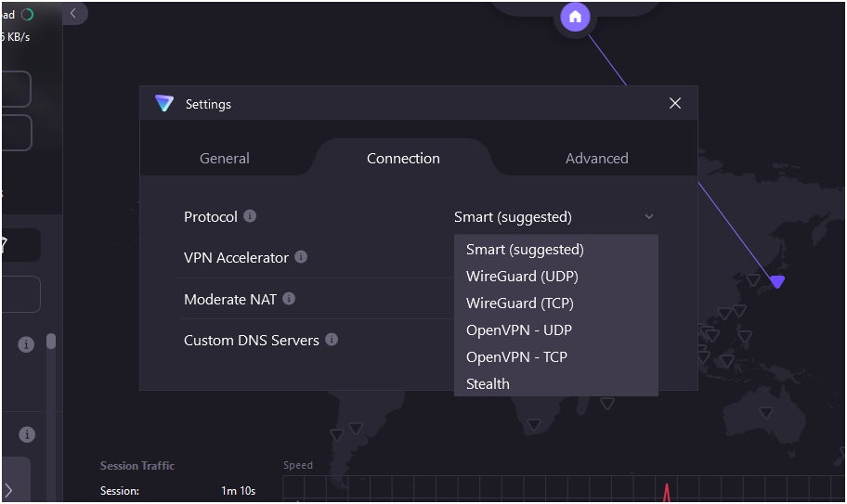The height and width of the screenshot is (504, 847).
Task: Click the Proton VPN logo in Settings title
Action: click(164, 103)
